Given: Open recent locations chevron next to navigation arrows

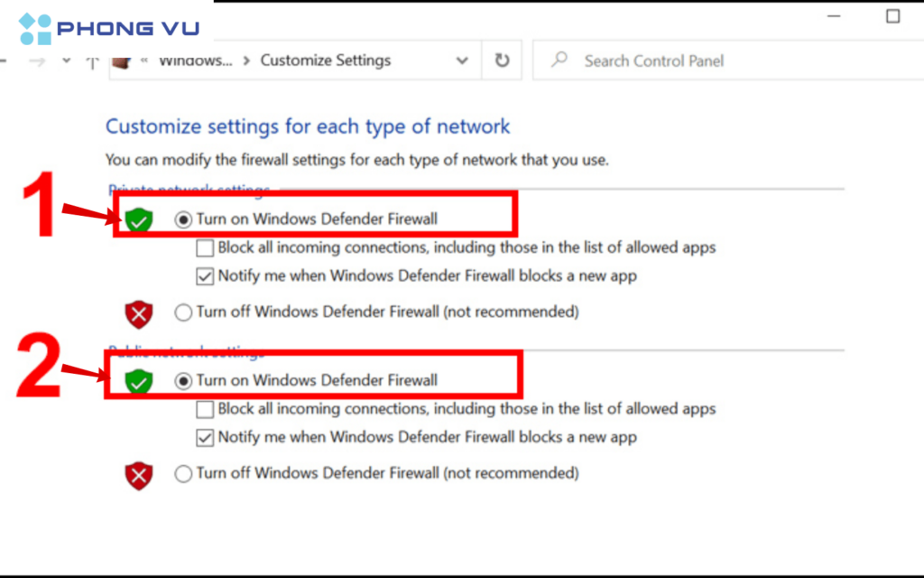Looking at the screenshot, I should click(x=65, y=61).
